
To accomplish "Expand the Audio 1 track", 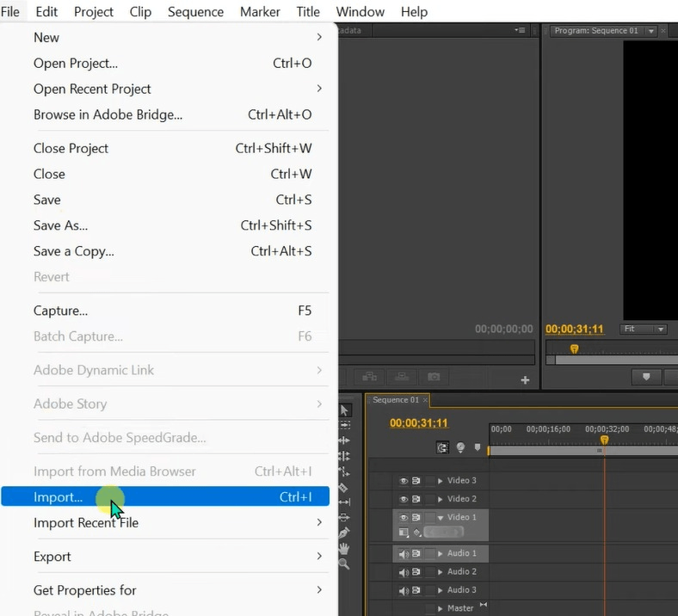I will click(x=441, y=553).
